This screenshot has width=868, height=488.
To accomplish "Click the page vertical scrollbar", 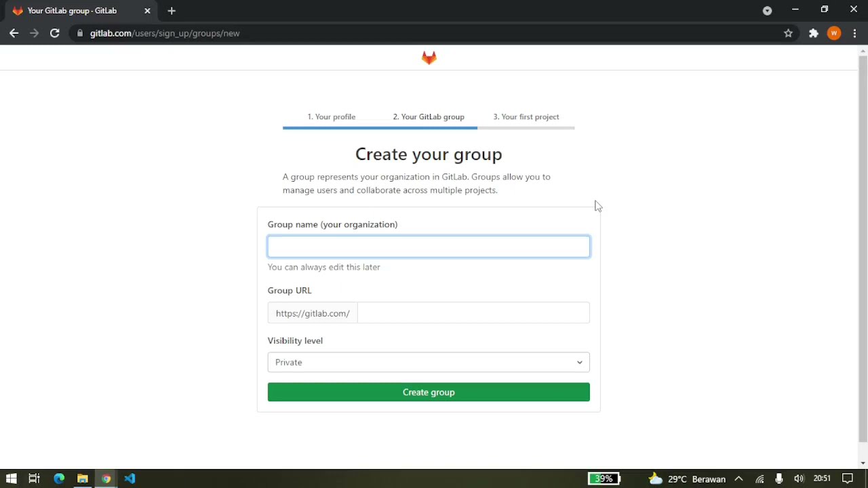I will pos(863,247).
